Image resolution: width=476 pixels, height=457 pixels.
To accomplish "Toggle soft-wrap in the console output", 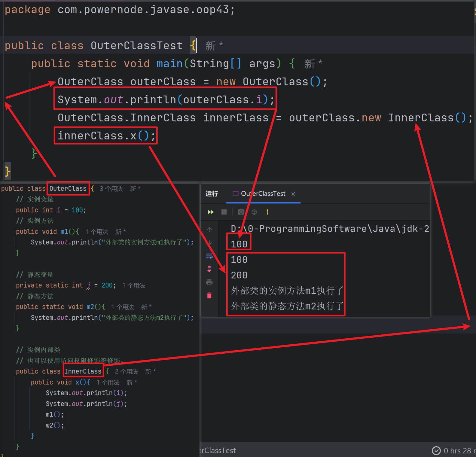I will 209,256.
